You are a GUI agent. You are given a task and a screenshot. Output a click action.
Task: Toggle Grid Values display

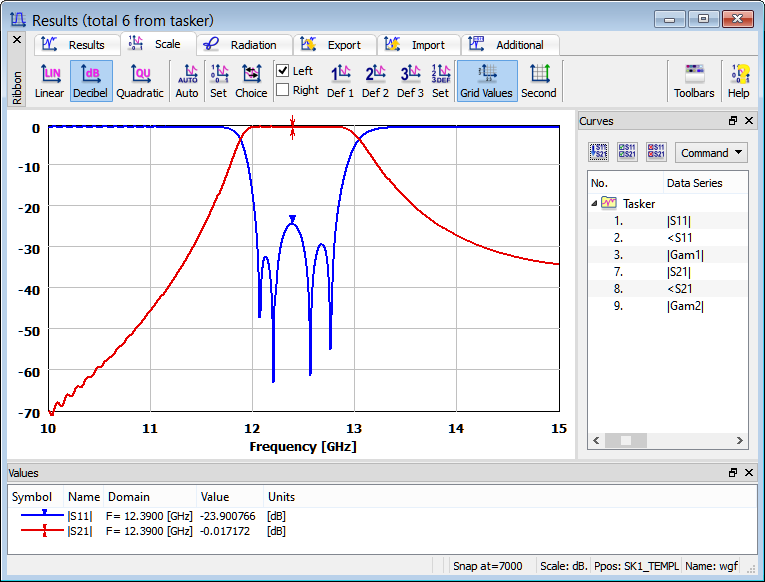point(486,80)
